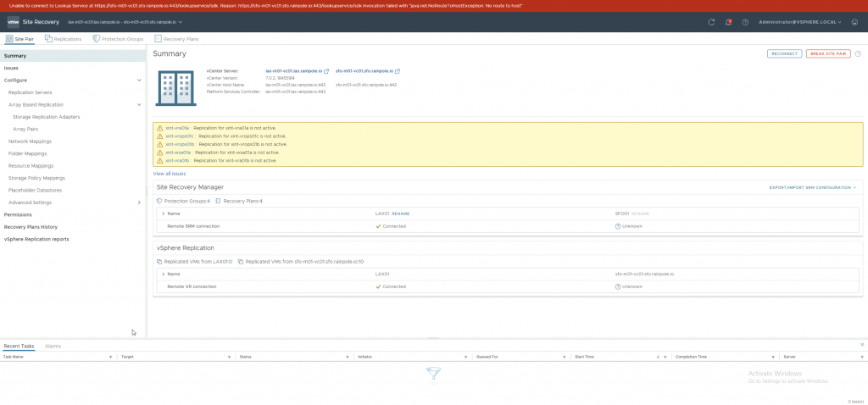Image resolution: width=868 pixels, height=405 pixels.
Task: Collapse the Configure section chevron
Action: tap(139, 80)
